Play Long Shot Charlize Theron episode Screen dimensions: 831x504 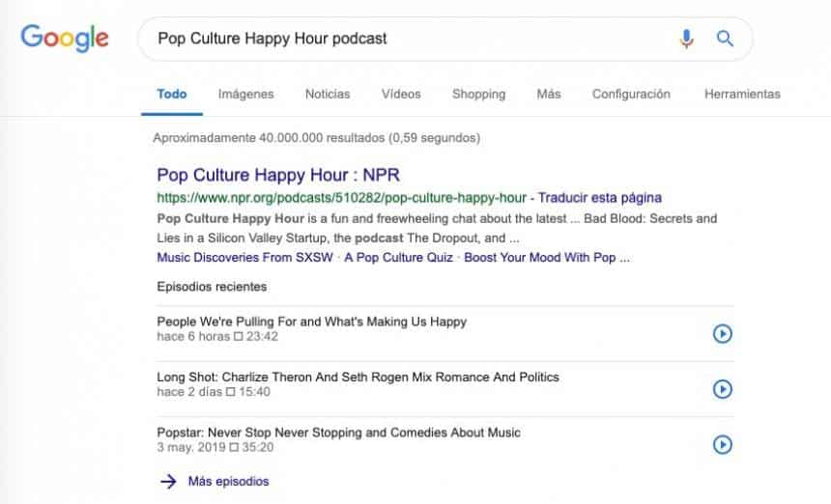pyautogui.click(x=723, y=389)
